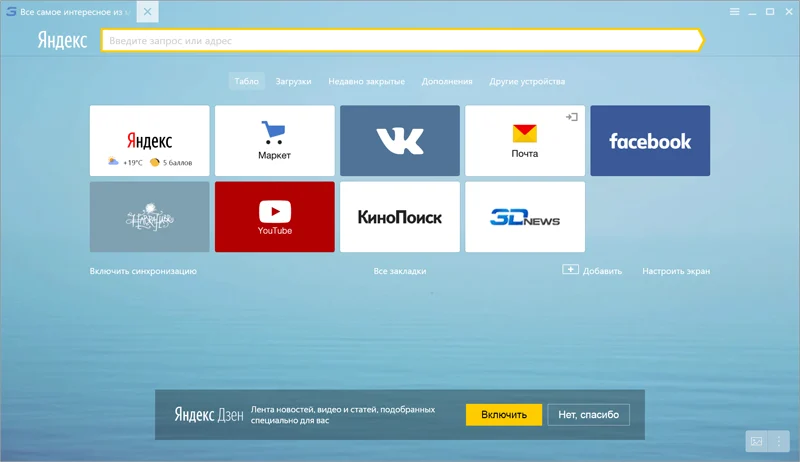Open the YouTube tile

coord(274,217)
